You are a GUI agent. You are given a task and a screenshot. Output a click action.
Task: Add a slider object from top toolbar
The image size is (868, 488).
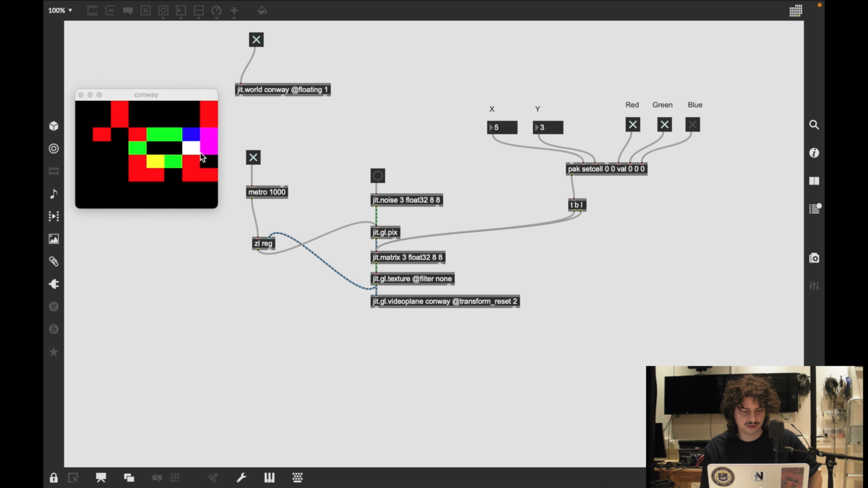coord(198,10)
